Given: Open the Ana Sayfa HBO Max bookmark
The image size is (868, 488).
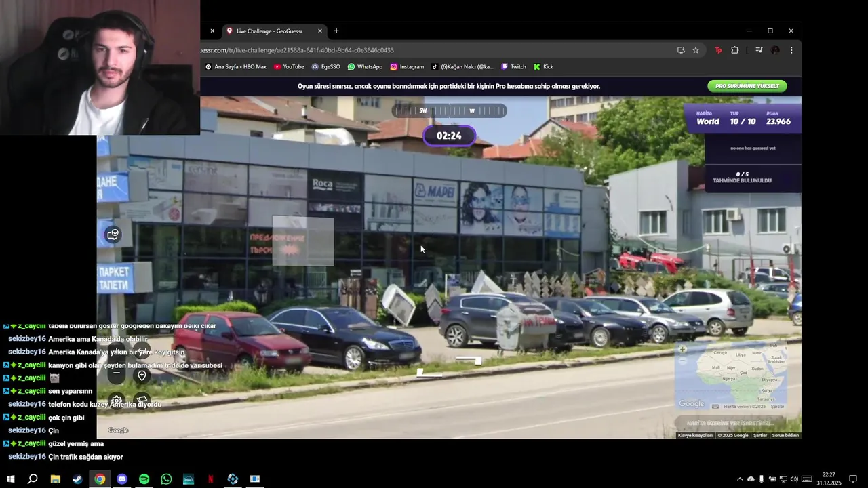Looking at the screenshot, I should point(235,67).
